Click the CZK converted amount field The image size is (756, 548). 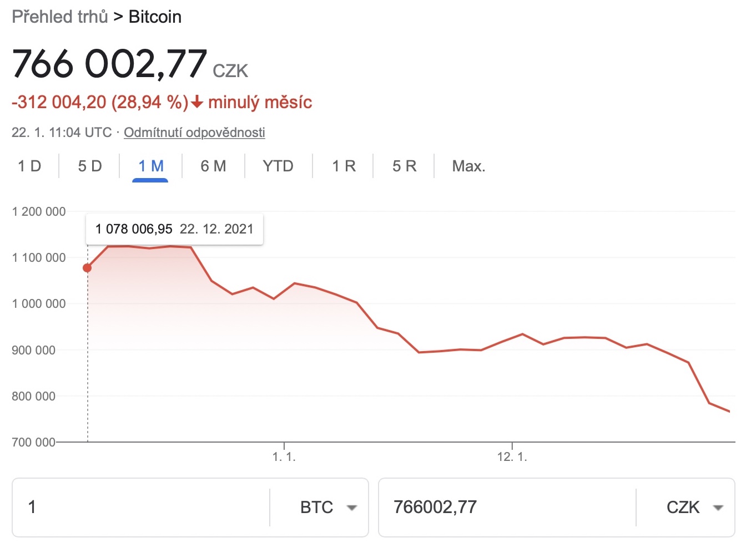506,508
